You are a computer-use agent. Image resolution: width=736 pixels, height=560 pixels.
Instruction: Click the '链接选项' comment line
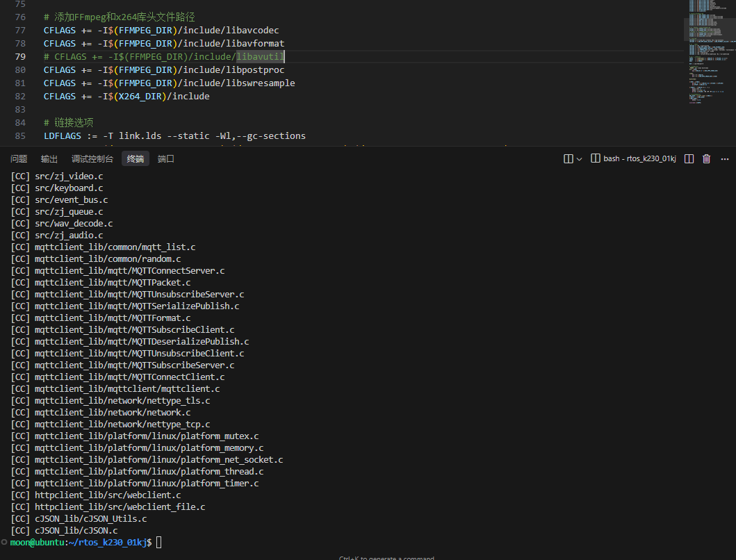click(x=69, y=122)
